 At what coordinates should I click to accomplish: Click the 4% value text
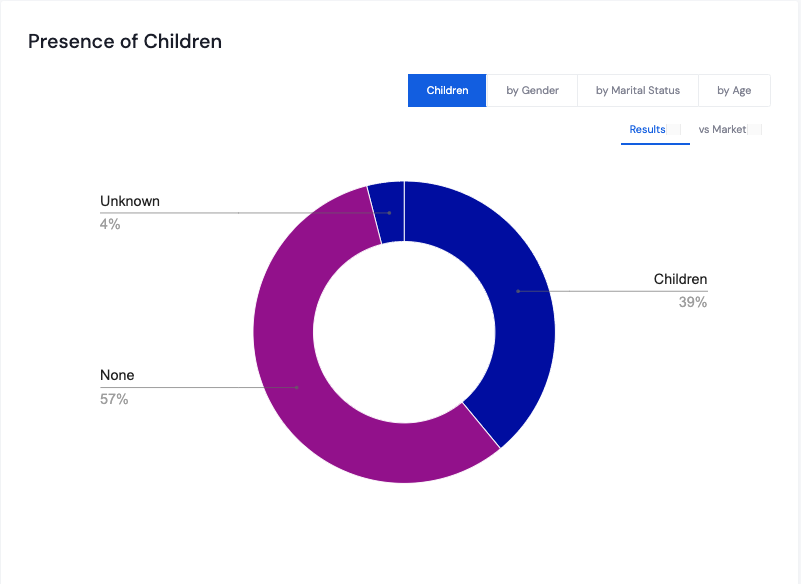tap(110, 224)
